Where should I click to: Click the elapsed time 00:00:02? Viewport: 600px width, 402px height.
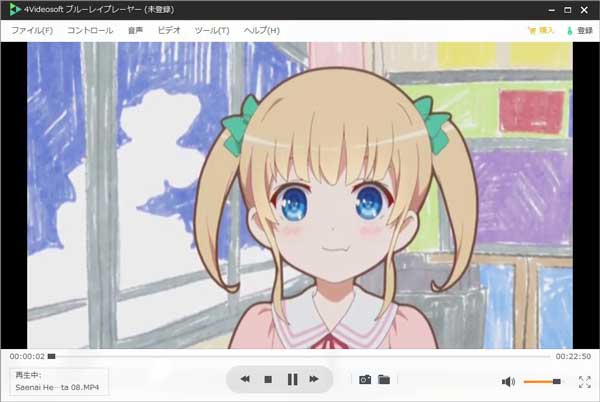click(27, 356)
